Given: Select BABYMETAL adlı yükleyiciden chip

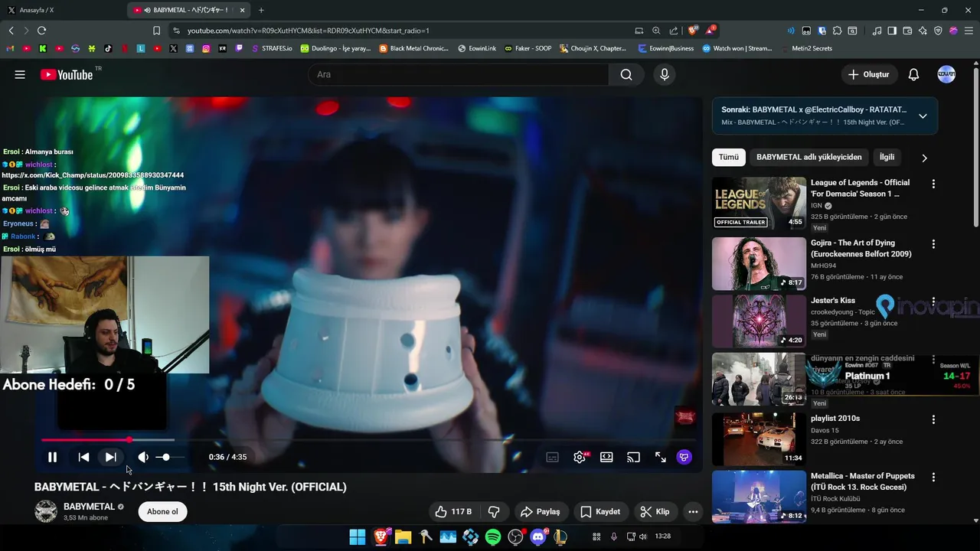Looking at the screenshot, I should tap(809, 157).
